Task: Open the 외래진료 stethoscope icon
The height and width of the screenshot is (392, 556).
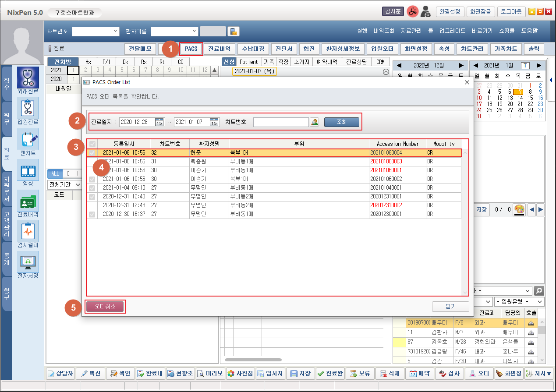Action: coord(28,78)
